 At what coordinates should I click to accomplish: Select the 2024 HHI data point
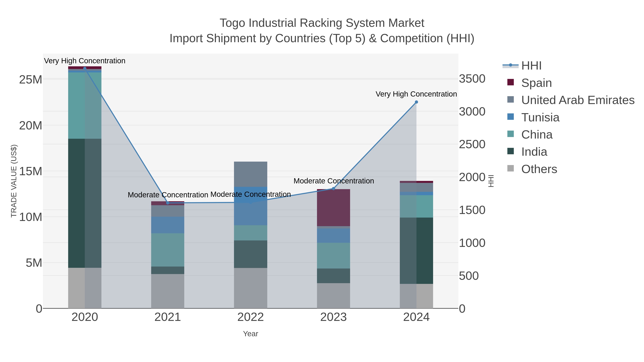coord(416,102)
